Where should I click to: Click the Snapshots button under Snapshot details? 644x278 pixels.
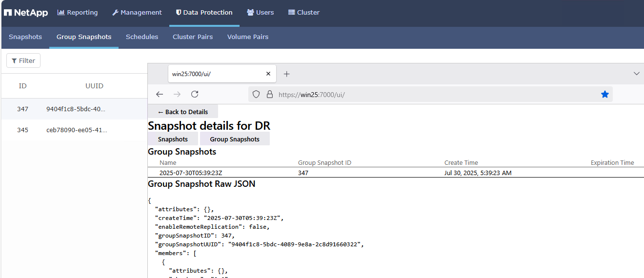(x=173, y=139)
